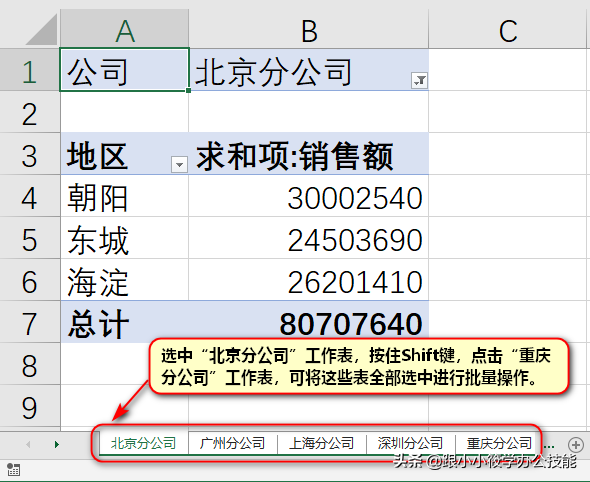590x482 pixels.
Task: Select row 9 header
Action: pos(30,406)
